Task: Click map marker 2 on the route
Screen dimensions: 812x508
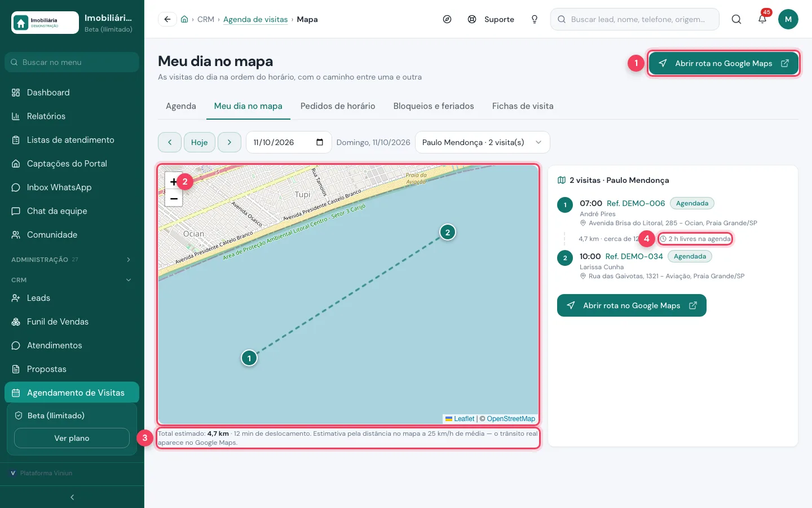Action: click(x=448, y=232)
